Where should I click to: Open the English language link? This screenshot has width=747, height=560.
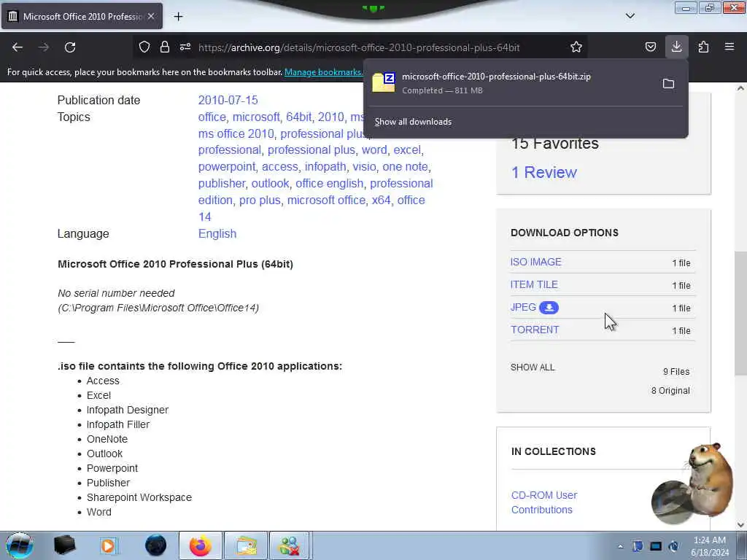coord(217,234)
